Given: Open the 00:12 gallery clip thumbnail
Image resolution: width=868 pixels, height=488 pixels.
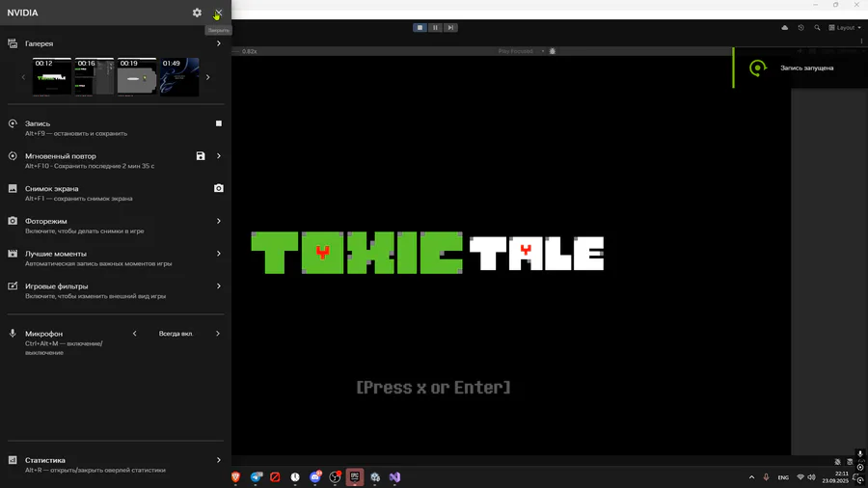Looking at the screenshot, I should click(x=52, y=77).
